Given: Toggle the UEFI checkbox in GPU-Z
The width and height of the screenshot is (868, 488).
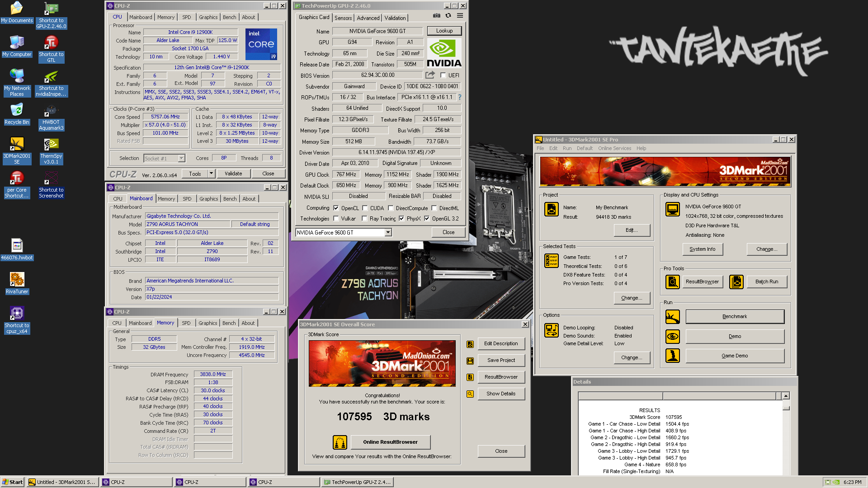Looking at the screenshot, I should pyautogui.click(x=443, y=75).
